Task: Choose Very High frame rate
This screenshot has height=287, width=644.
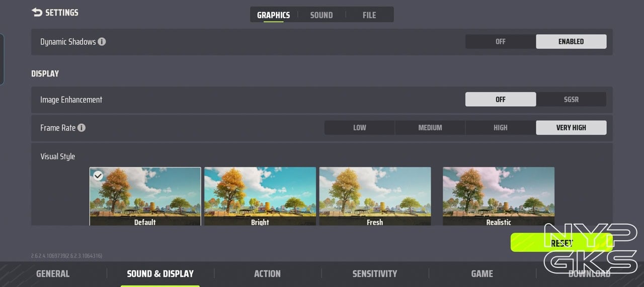Action: 571,128
